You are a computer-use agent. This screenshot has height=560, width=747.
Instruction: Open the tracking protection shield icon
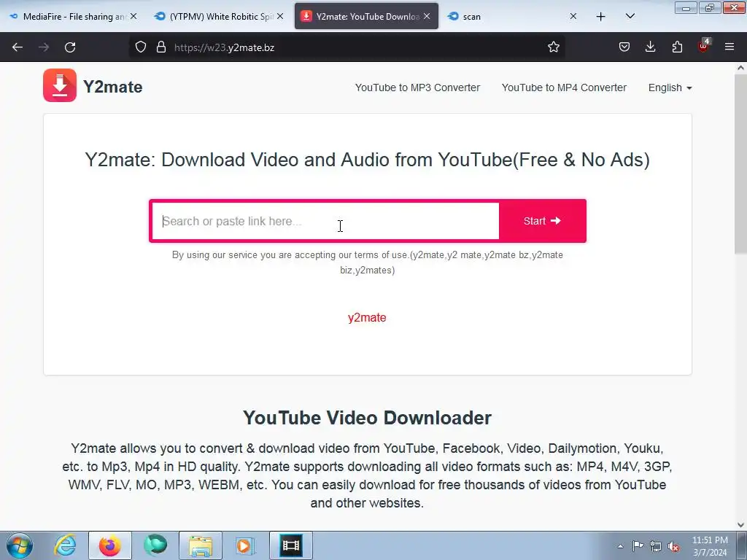point(141,47)
